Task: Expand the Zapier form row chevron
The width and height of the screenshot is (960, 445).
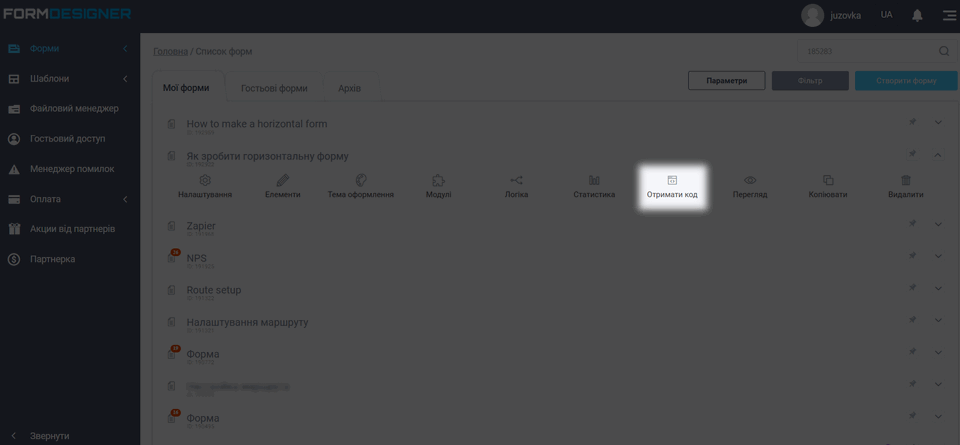Action: 938,225
